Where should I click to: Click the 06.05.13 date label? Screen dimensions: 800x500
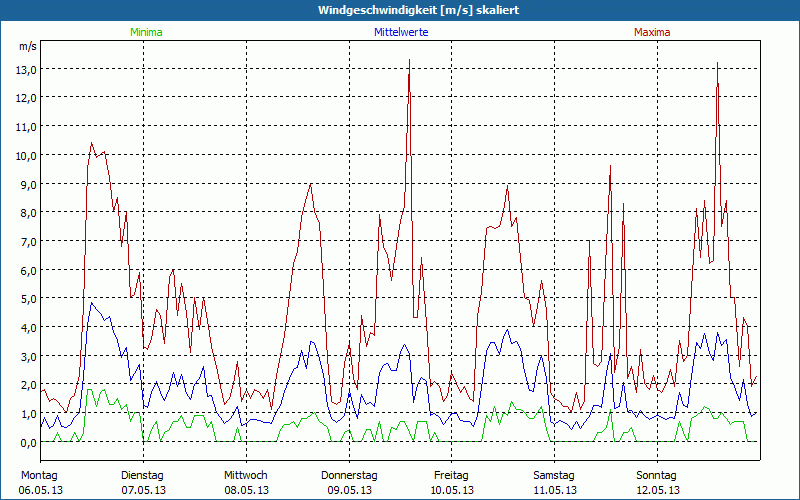click(x=41, y=491)
